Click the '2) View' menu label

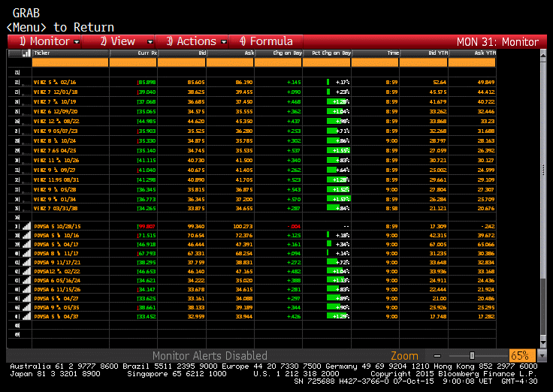pyautogui.click(x=117, y=41)
